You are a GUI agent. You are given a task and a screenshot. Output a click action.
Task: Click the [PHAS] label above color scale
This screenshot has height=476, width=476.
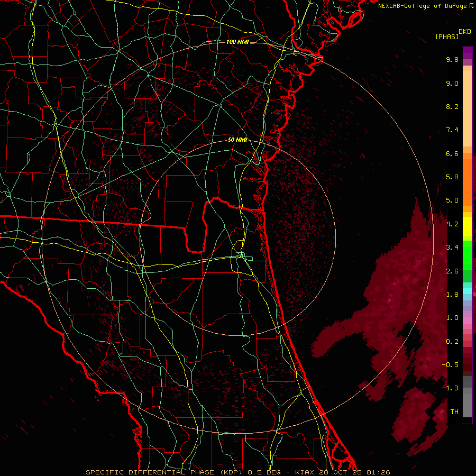coord(447,37)
